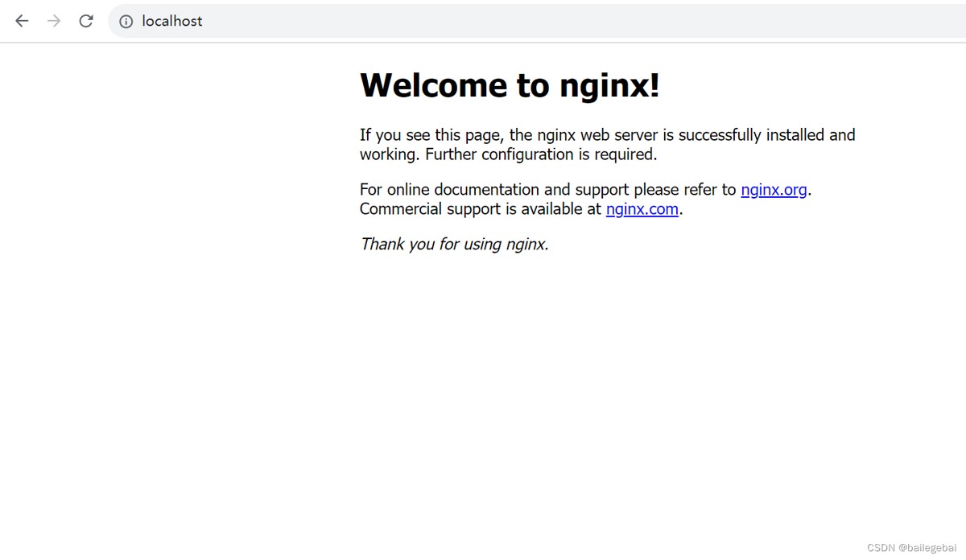Click the line "working. Further configuration is required."

pos(508,154)
